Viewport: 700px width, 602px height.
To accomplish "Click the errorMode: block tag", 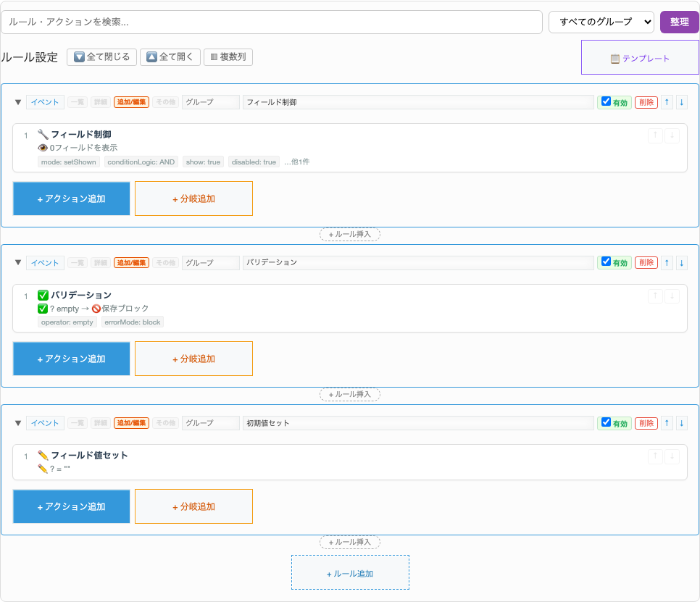I will point(133,322).
